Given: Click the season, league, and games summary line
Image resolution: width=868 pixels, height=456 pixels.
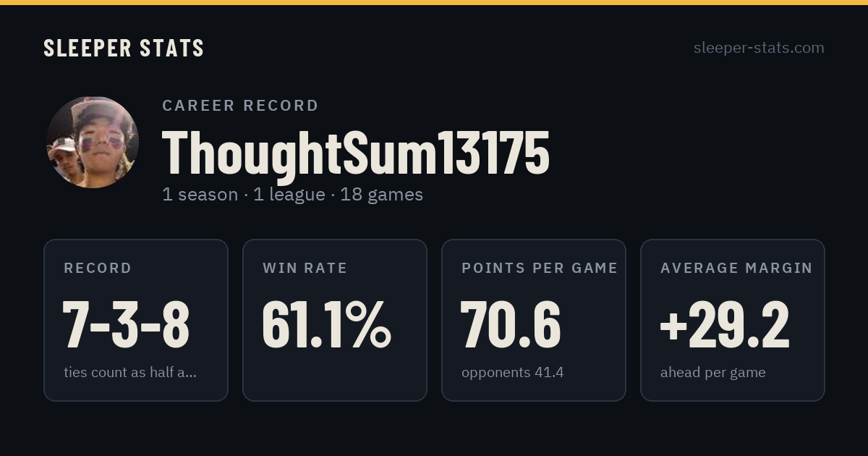Looking at the screenshot, I should (x=292, y=195).
